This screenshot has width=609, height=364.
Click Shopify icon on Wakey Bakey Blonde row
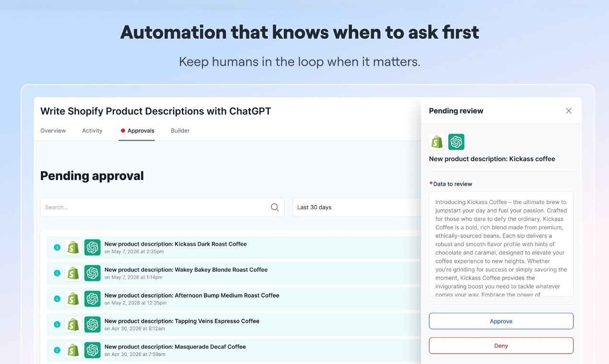pyautogui.click(x=73, y=273)
